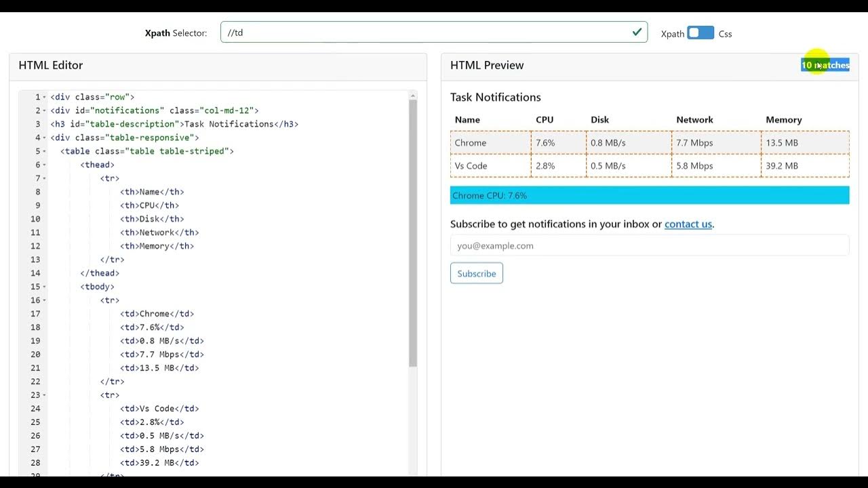The image size is (868, 488).
Task: Click the code line <td>5.8 Mbps</td>
Action: click(161, 449)
